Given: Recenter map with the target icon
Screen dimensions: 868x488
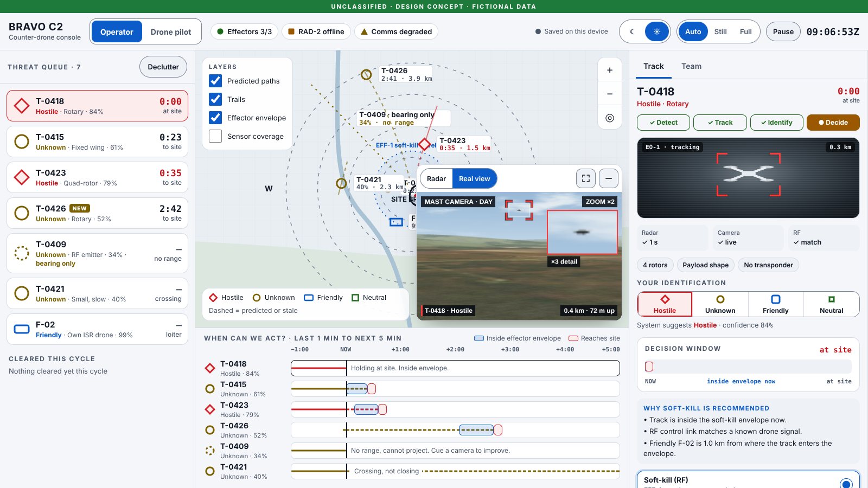Looking at the screenshot, I should 609,118.
